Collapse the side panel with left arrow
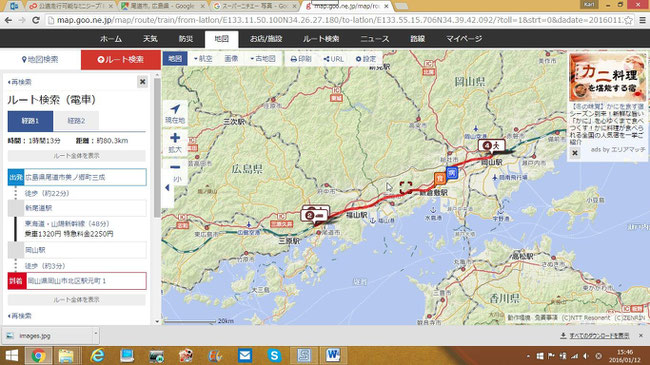This screenshot has width=650, height=365. [x=167, y=188]
